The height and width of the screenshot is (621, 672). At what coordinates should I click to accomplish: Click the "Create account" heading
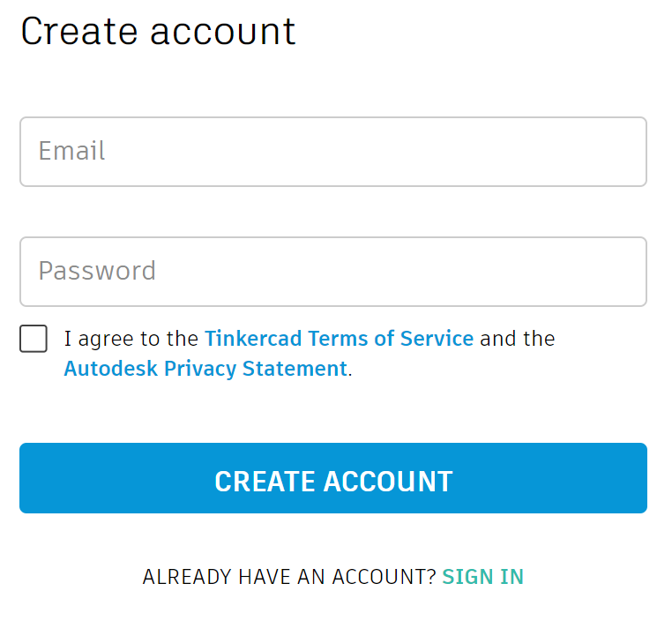click(158, 32)
